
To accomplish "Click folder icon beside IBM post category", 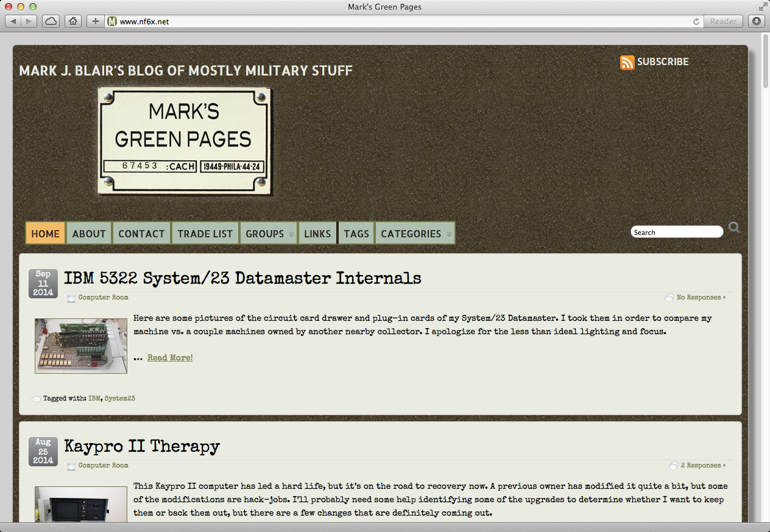I will (x=71, y=298).
